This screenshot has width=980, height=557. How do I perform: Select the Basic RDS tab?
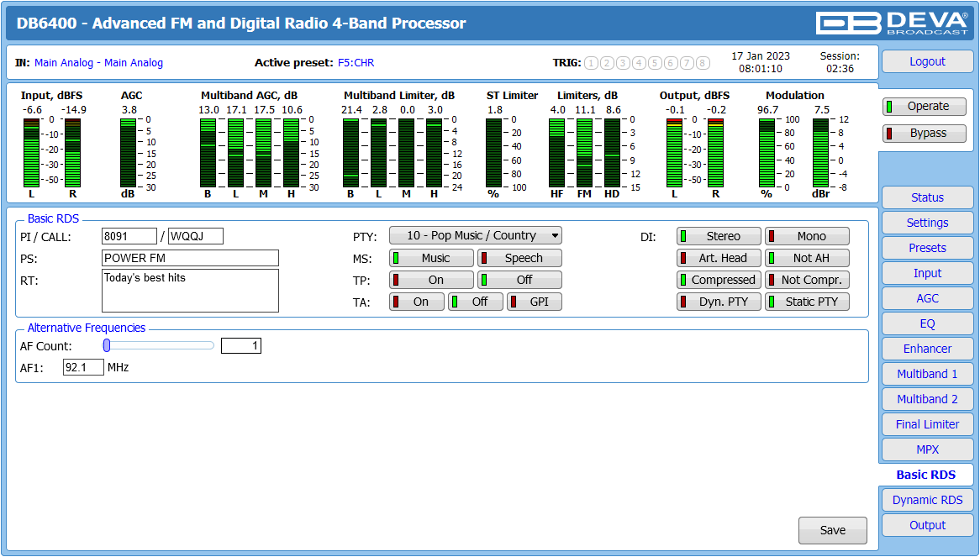(x=926, y=475)
